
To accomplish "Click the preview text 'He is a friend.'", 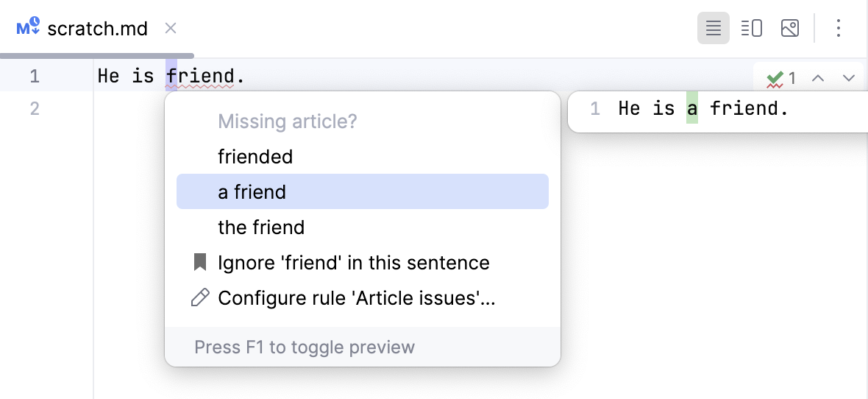I will (702, 109).
